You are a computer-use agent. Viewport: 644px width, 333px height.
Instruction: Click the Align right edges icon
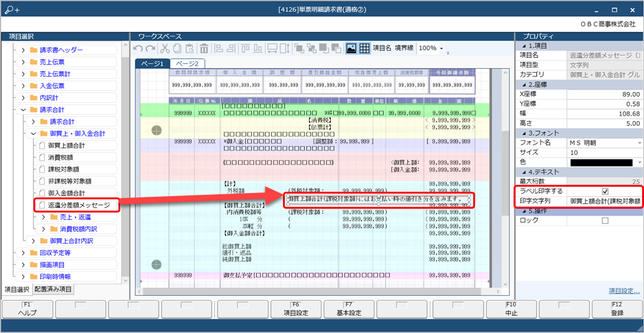[x=231, y=49]
